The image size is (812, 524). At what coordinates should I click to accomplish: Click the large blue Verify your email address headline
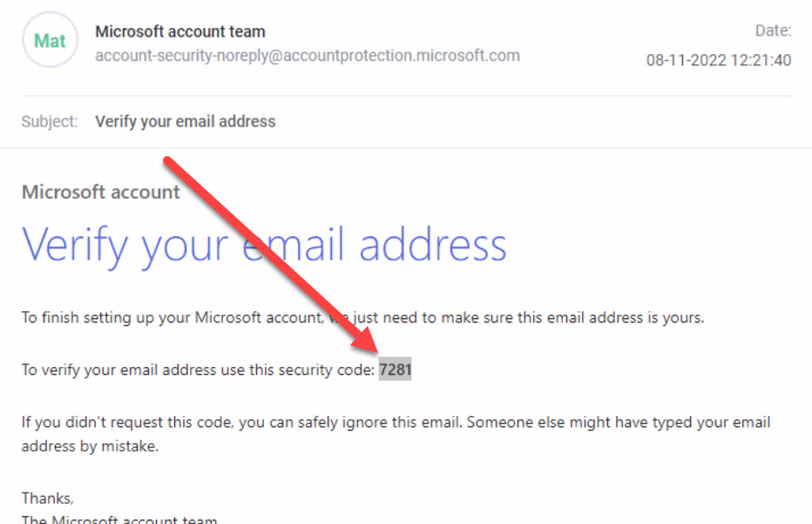point(264,246)
